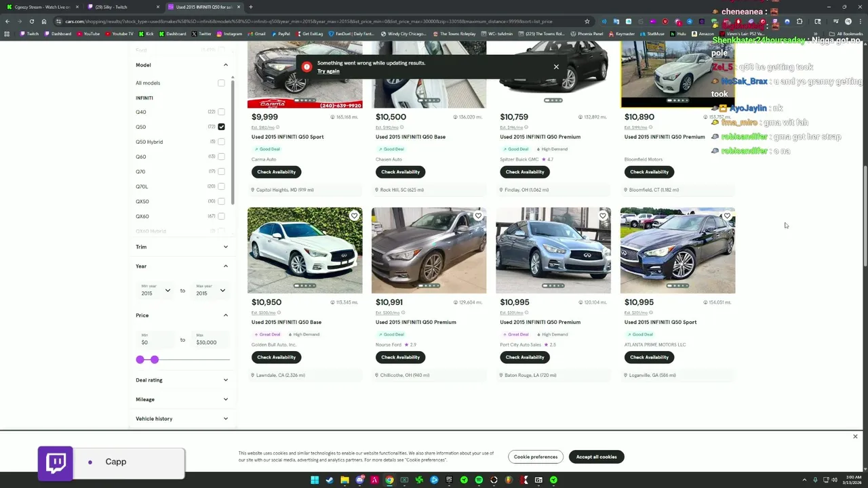The height and width of the screenshot is (488, 868).
Task: Check the QX50 model checkbox
Action: coord(221,201)
